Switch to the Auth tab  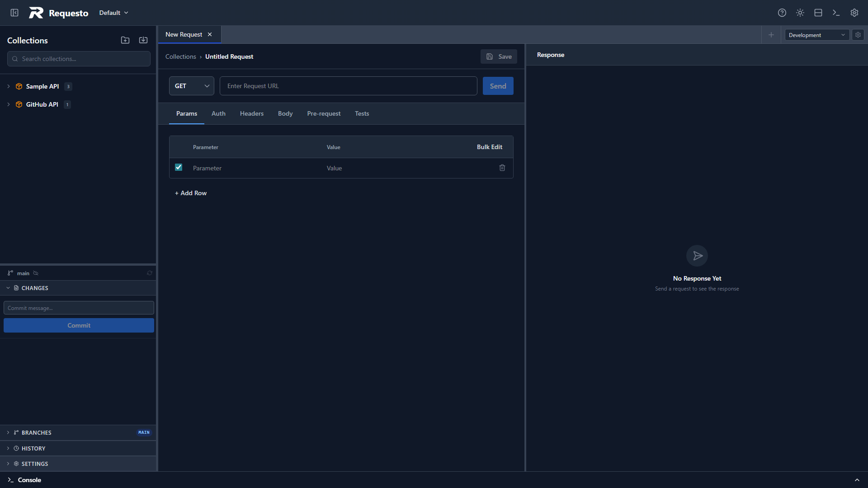click(x=218, y=113)
